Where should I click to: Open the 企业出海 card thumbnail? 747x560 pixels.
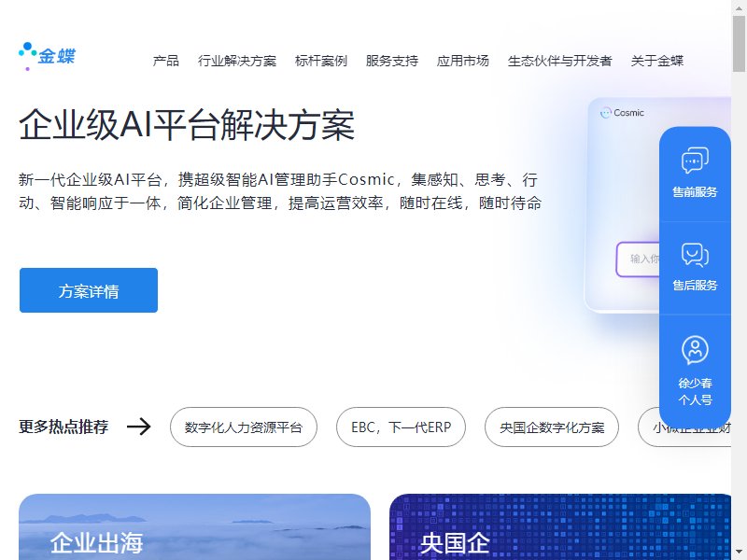point(194,526)
